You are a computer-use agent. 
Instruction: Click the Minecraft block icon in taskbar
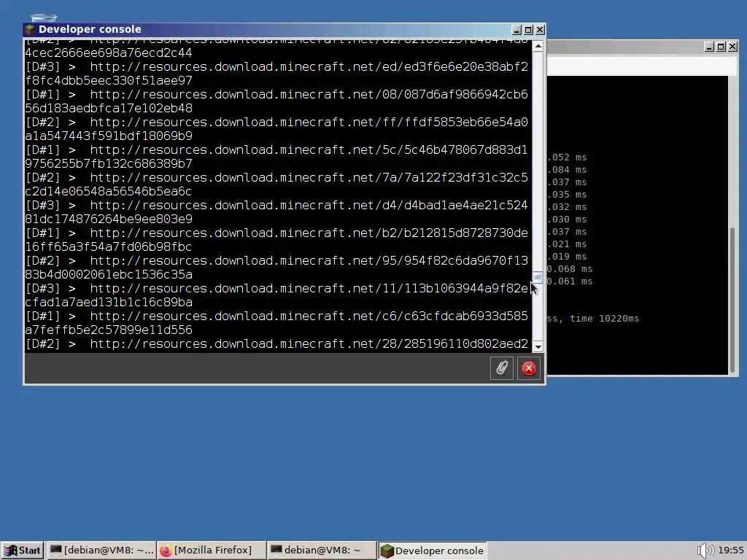coord(387,551)
